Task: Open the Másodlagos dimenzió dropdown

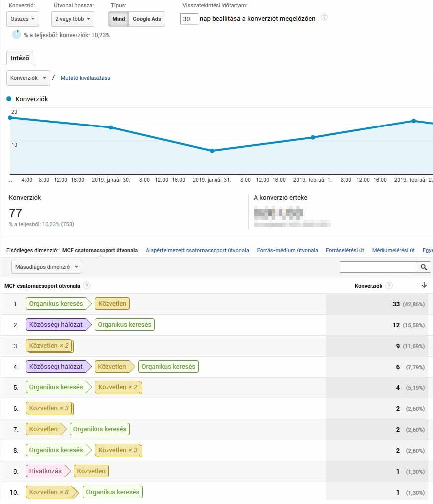Action: click(46, 267)
